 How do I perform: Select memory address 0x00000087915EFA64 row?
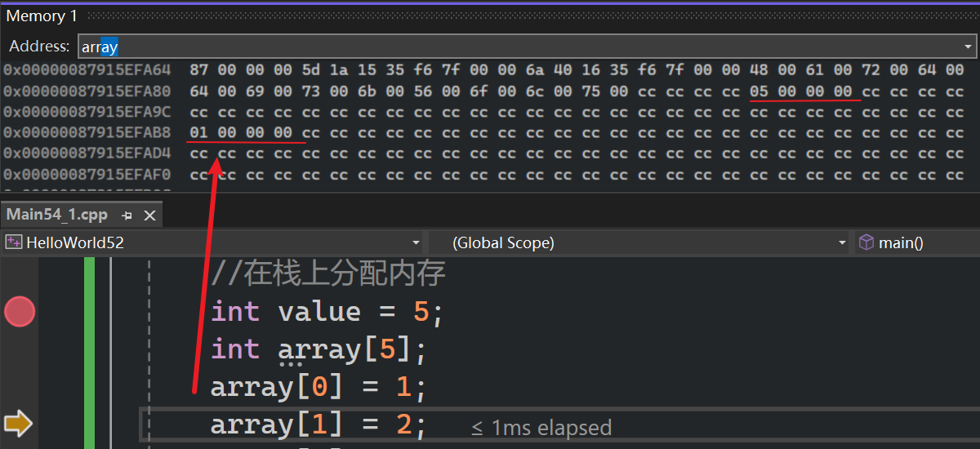pyautogui.click(x=87, y=71)
